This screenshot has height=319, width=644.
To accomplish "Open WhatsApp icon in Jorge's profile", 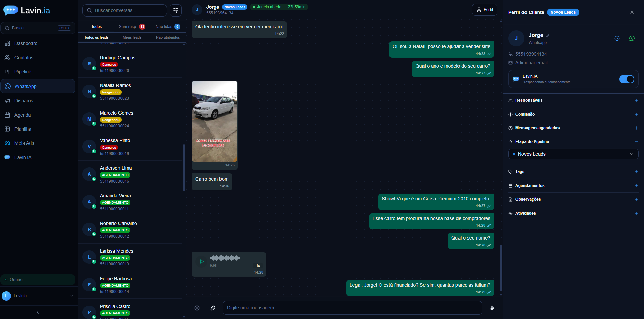I will coord(632,38).
